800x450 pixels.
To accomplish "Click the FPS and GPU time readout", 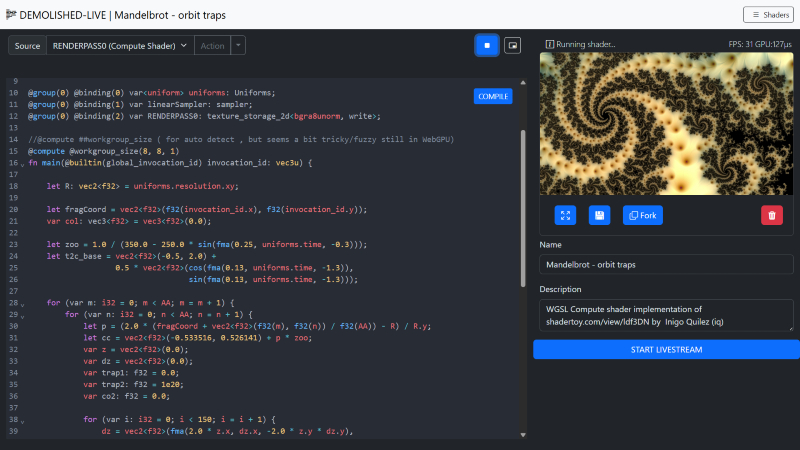I will pos(760,44).
